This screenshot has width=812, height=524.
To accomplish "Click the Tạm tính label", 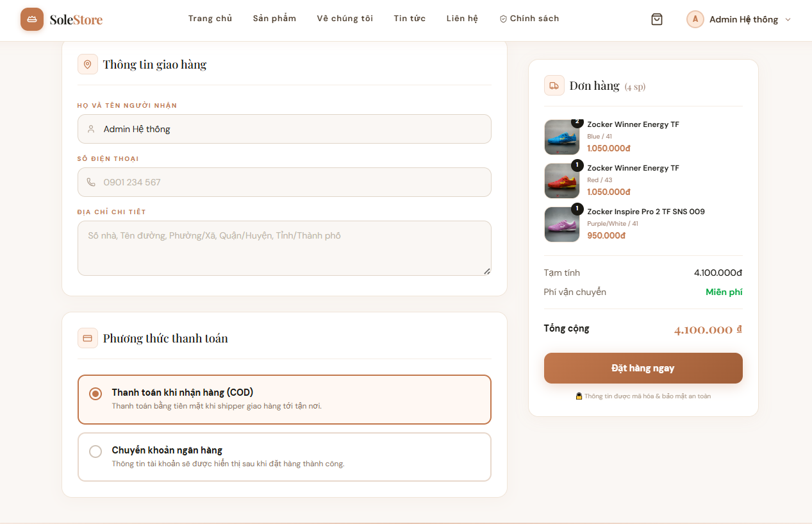I will point(562,273).
